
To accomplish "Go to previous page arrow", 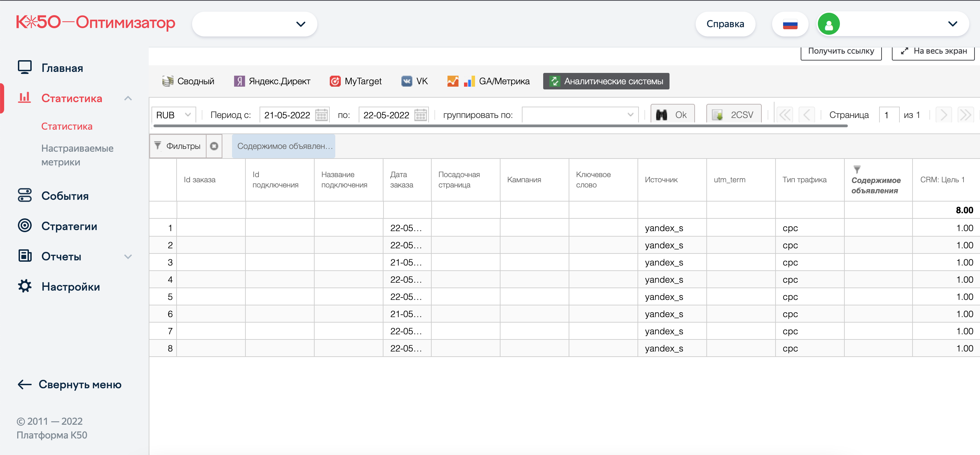I will point(806,115).
